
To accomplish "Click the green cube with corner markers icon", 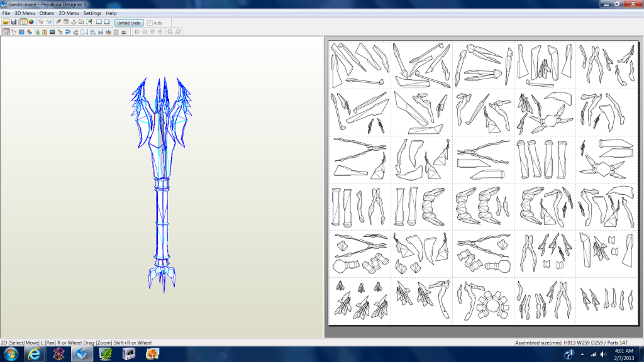I will point(89,22).
